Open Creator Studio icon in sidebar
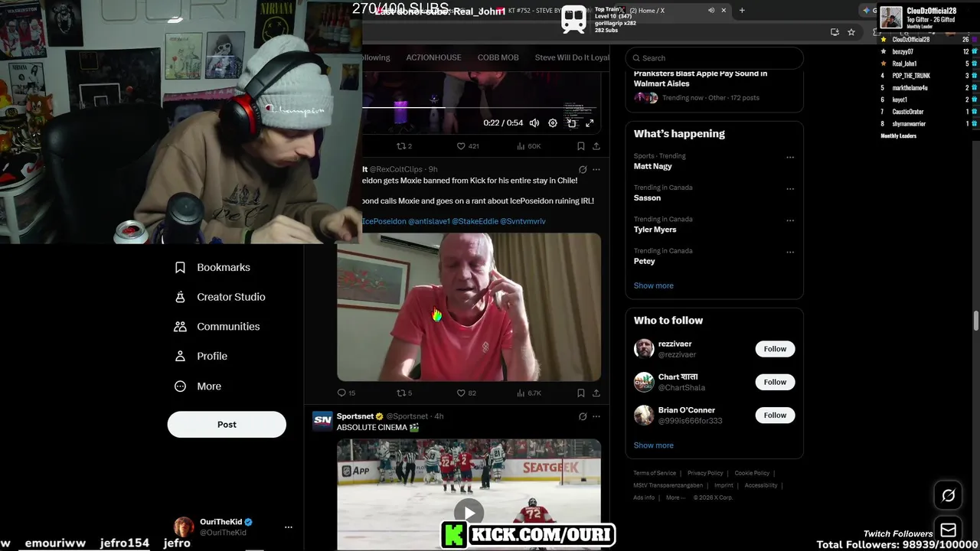The width and height of the screenshot is (980, 551). pos(180,297)
